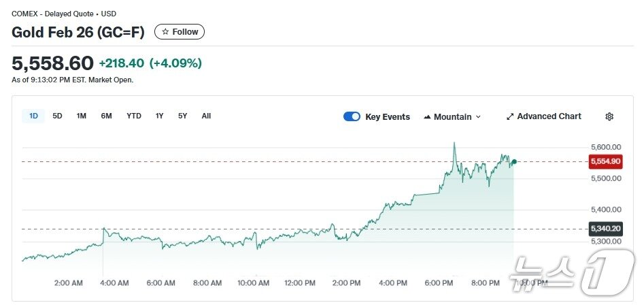The image size is (644, 305).
Task: Click the Advanced Chart expand arrows icon
Action: tap(510, 116)
